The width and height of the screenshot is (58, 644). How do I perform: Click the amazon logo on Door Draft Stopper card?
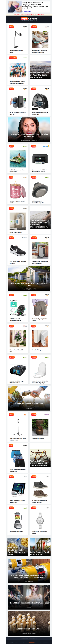47,326
